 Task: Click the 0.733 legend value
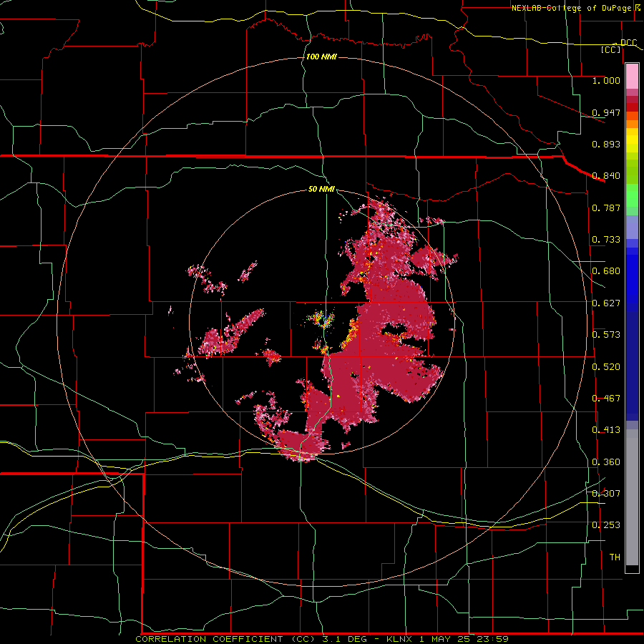point(606,240)
